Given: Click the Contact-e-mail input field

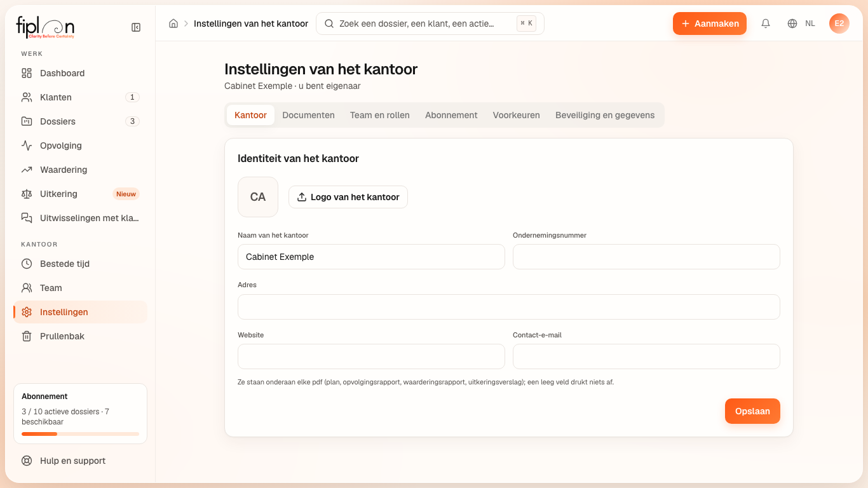Looking at the screenshot, I should click(646, 356).
